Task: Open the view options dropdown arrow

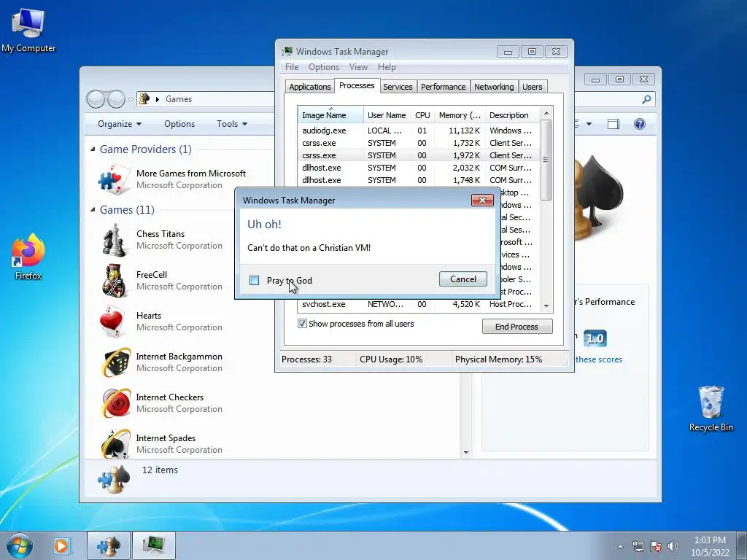Action: pos(589,124)
